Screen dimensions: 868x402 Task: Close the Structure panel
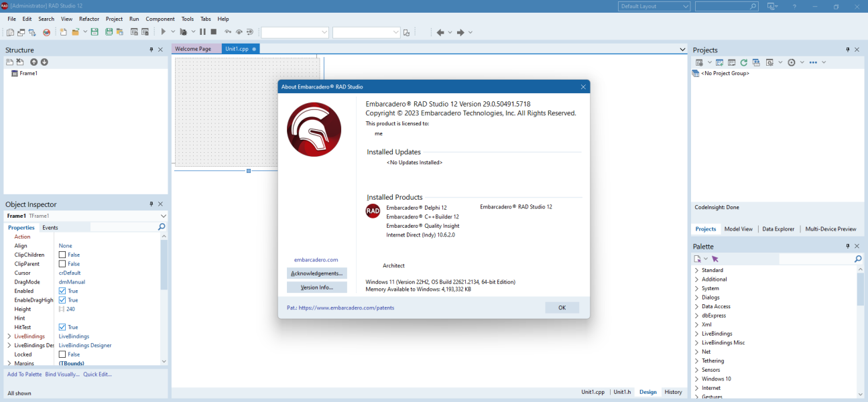pyautogui.click(x=160, y=50)
